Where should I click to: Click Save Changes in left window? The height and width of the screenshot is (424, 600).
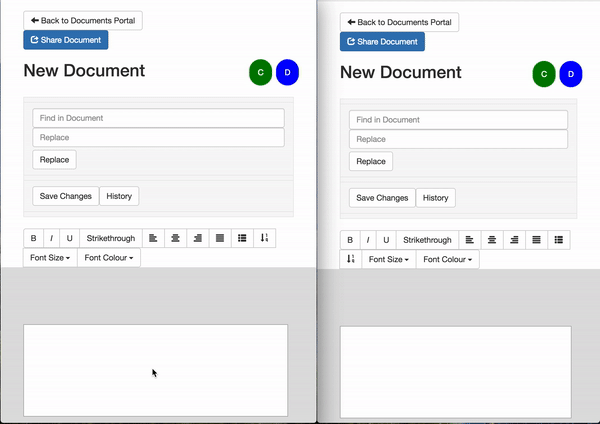coord(66,196)
